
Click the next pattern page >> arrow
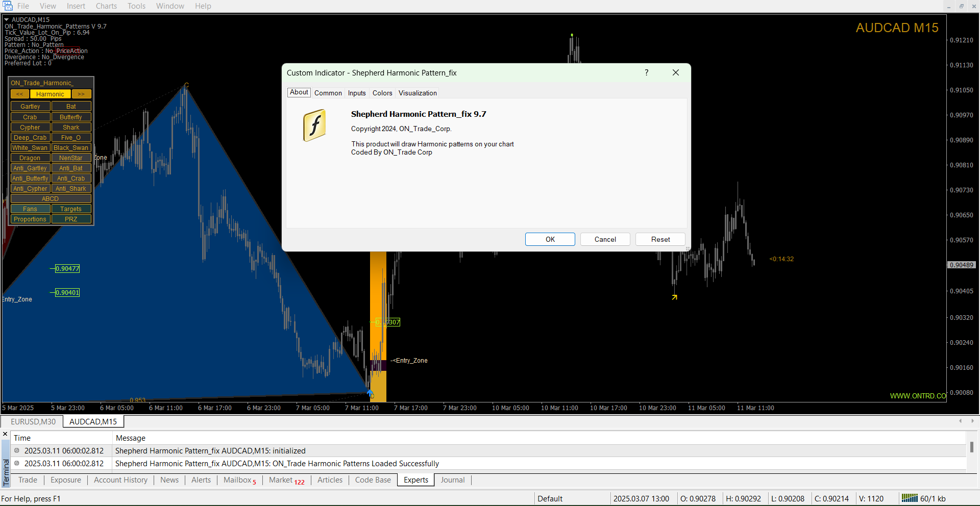click(x=81, y=94)
